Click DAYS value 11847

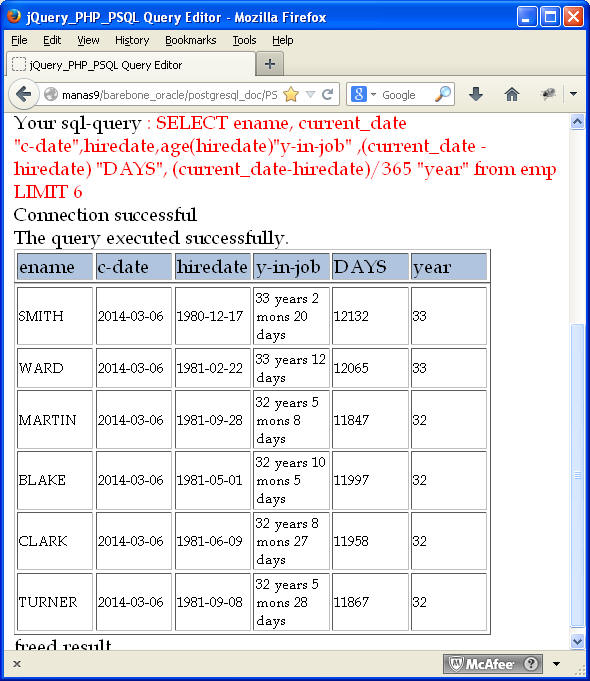(x=370, y=420)
